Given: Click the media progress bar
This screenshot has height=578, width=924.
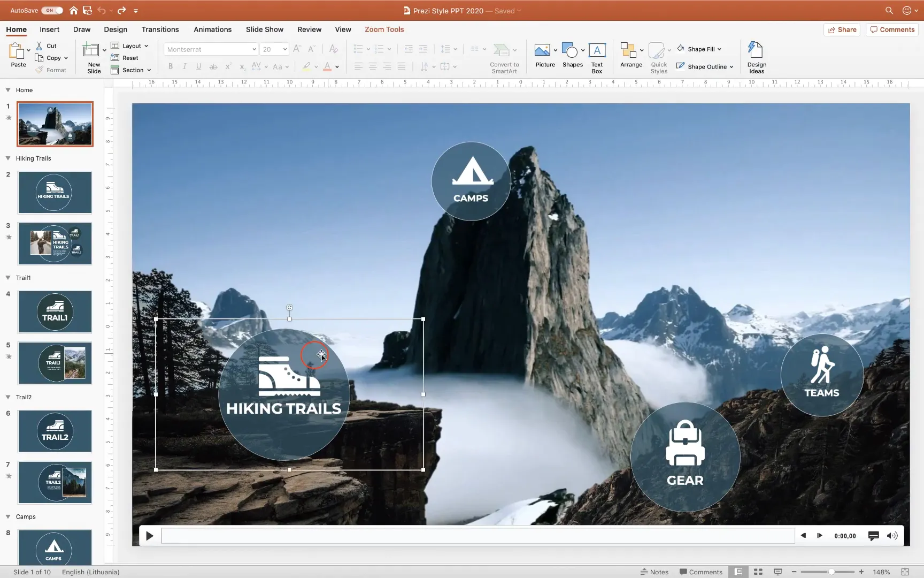Looking at the screenshot, I should [478, 536].
